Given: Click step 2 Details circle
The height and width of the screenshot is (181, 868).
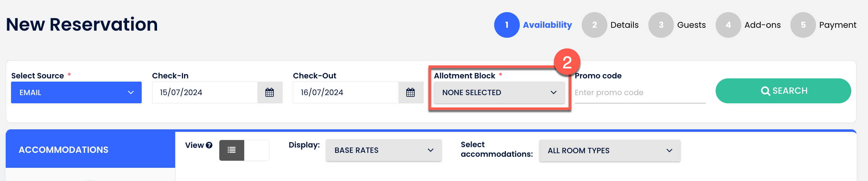Looking at the screenshot, I should (x=594, y=25).
